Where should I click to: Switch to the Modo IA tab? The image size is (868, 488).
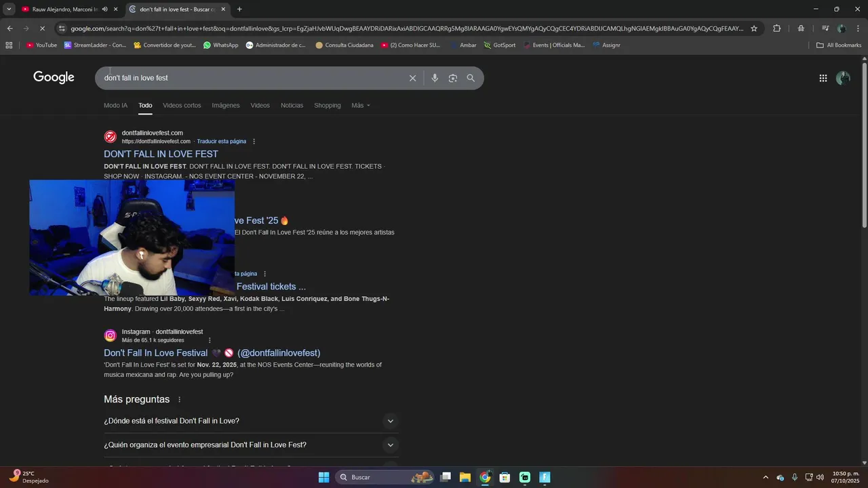pos(115,106)
